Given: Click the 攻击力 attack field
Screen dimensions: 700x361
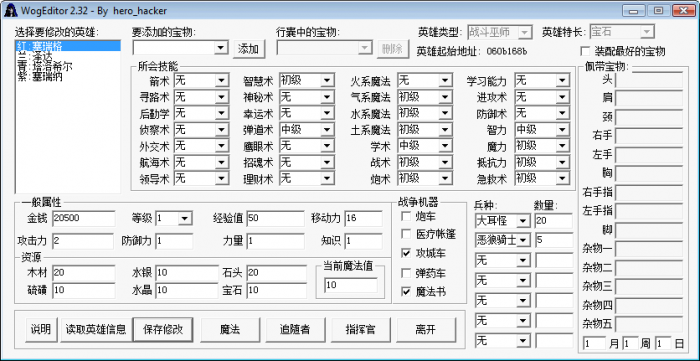Looking at the screenshot, I should tap(83, 241).
